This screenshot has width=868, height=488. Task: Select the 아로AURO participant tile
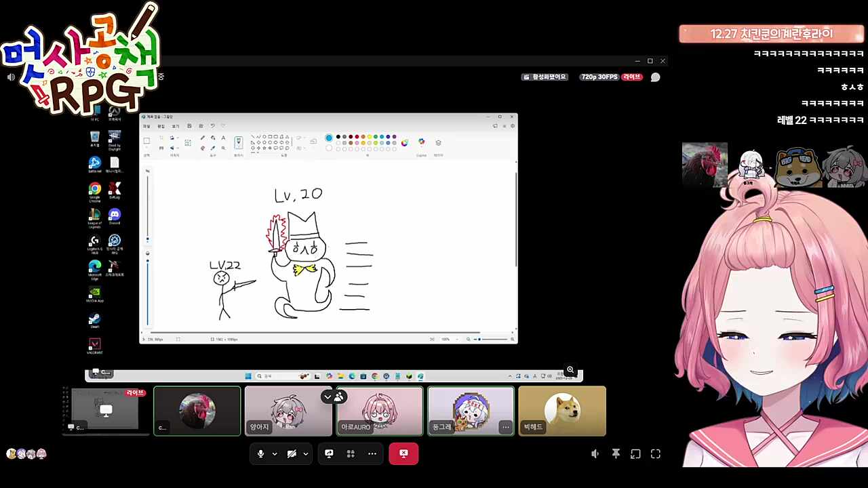click(380, 410)
